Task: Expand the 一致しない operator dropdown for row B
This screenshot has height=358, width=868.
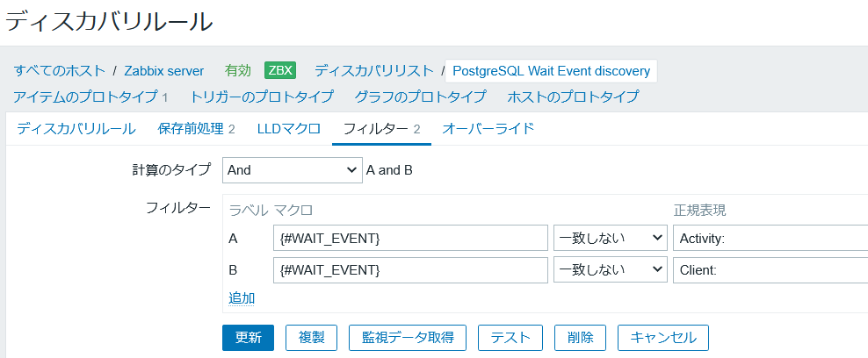Action: click(x=610, y=270)
